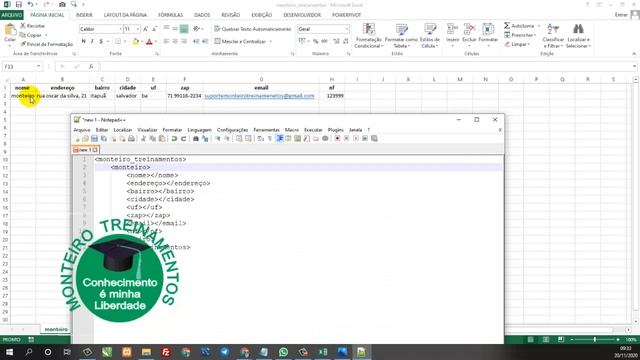Open the Geral number format dropdown
Screen dimensions: 640x360
coord(347,29)
